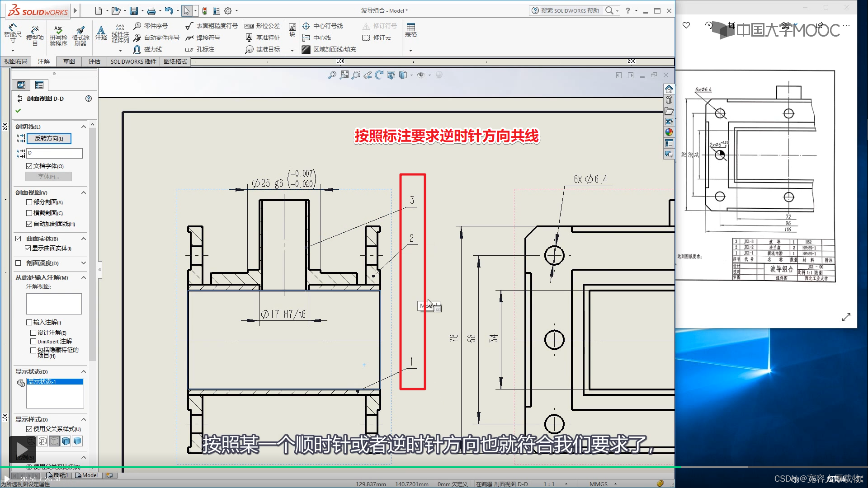
Task: Select the 智能尺寸 smart dimension tool
Action: click(12, 33)
